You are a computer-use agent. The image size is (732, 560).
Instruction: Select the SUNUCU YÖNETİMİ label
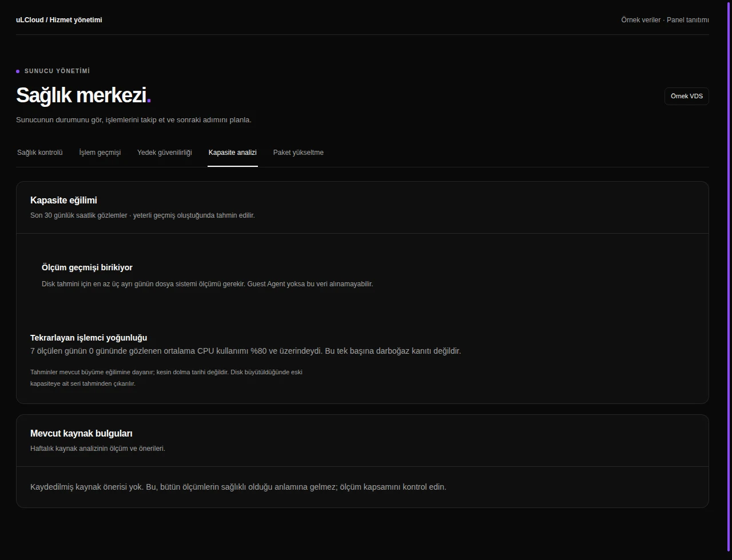point(57,71)
